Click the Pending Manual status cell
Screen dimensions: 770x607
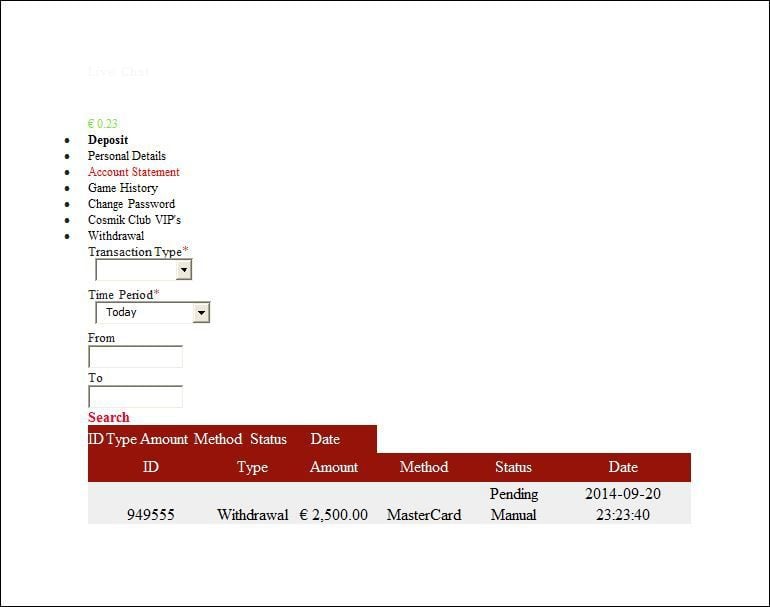click(514, 504)
